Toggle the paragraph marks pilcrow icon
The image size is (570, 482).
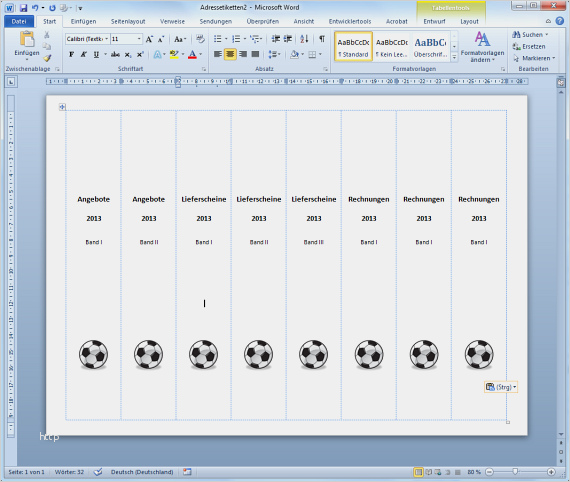(x=322, y=39)
